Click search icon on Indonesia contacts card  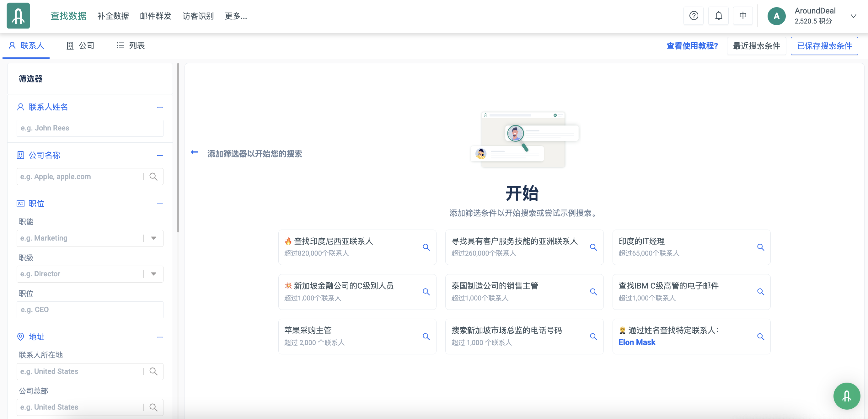click(x=426, y=247)
